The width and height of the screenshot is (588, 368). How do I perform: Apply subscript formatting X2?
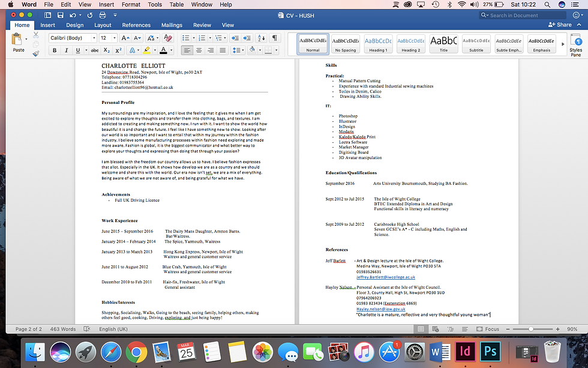(107, 50)
